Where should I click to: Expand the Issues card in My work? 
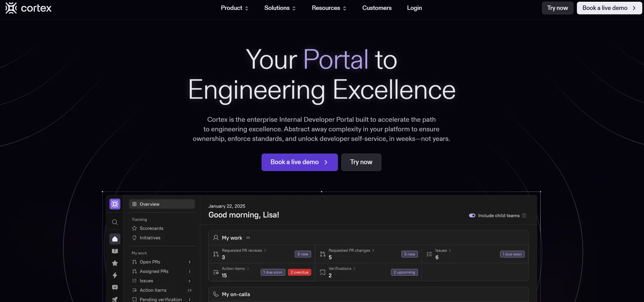(x=443, y=250)
